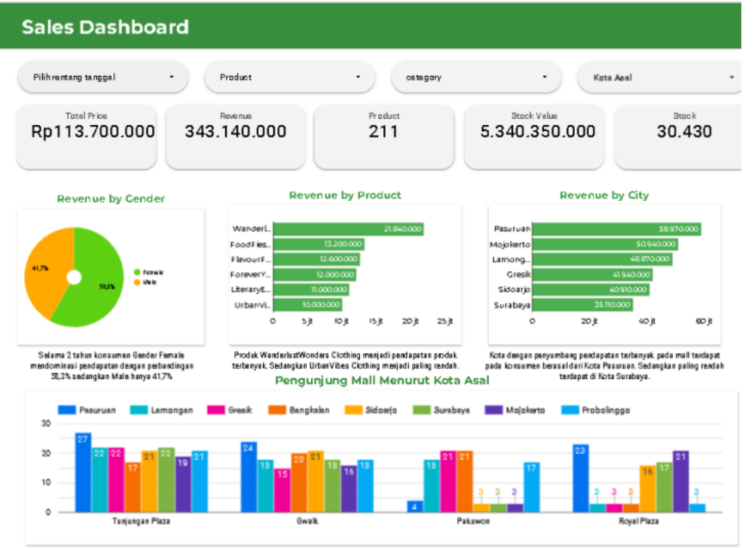Select the Revenue scorecard showing 343.140.000
This screenshot has height=548, width=756.
(x=236, y=137)
